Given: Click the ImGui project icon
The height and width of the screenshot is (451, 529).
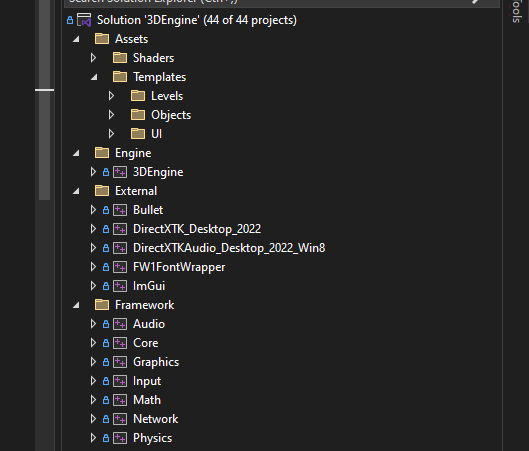Looking at the screenshot, I should click(120, 286).
